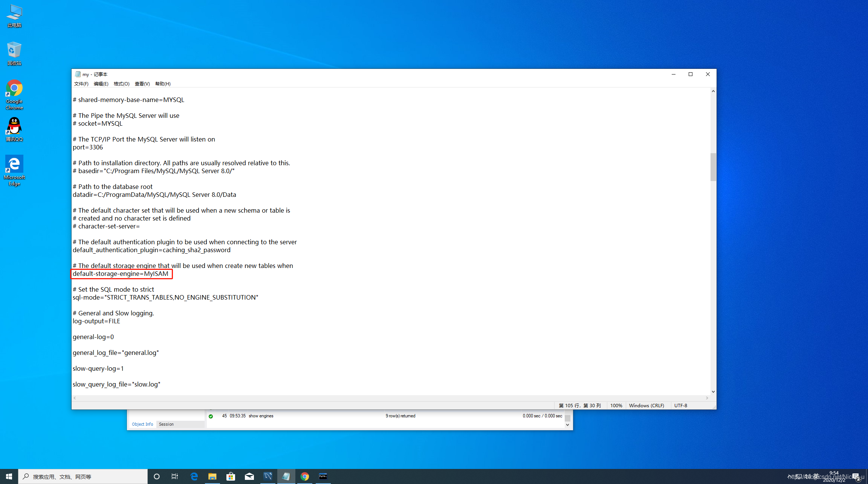This screenshot has width=868, height=484.
Task: Open MySQL Workbench from taskbar
Action: pyautogui.click(x=268, y=476)
